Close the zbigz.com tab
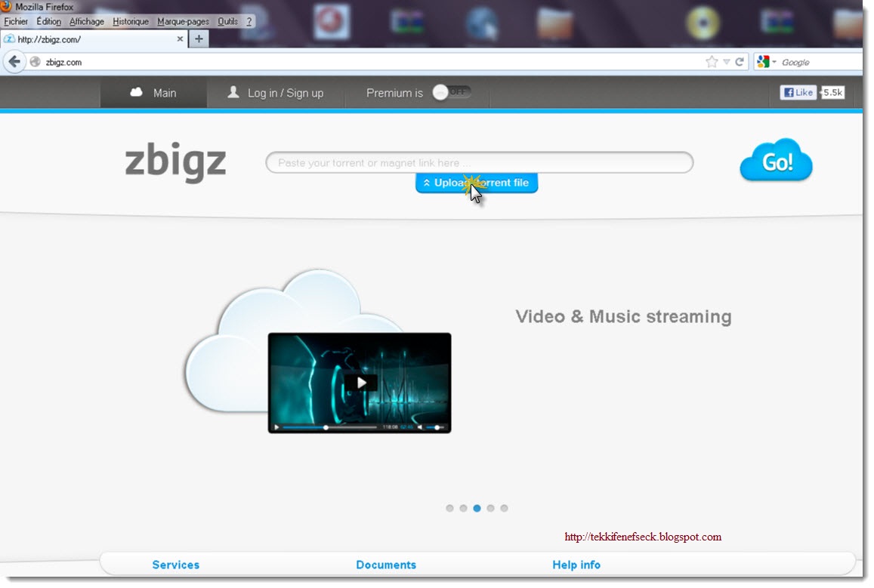 (180, 39)
